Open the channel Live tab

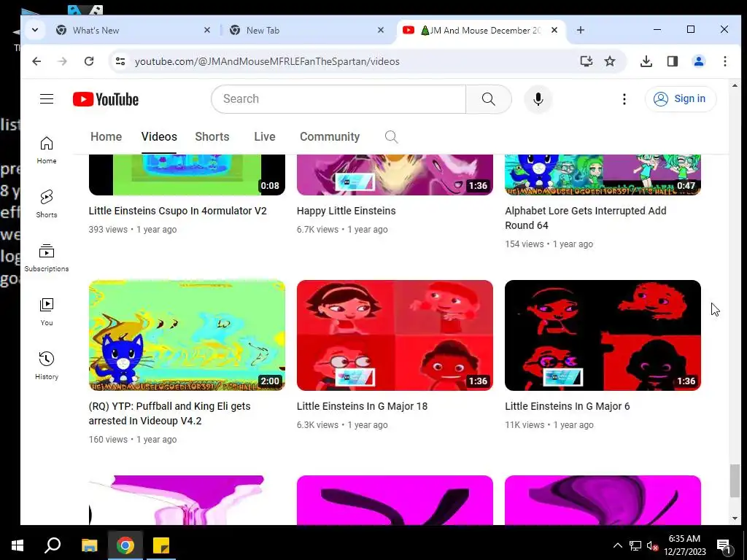[264, 136]
